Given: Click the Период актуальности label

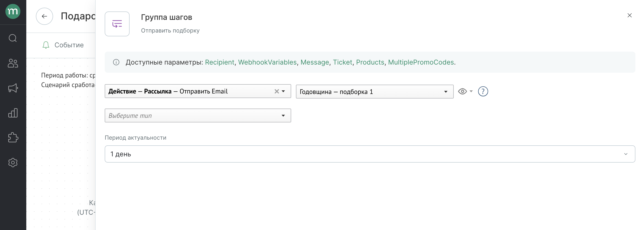Looking at the screenshot, I should pos(136,138).
